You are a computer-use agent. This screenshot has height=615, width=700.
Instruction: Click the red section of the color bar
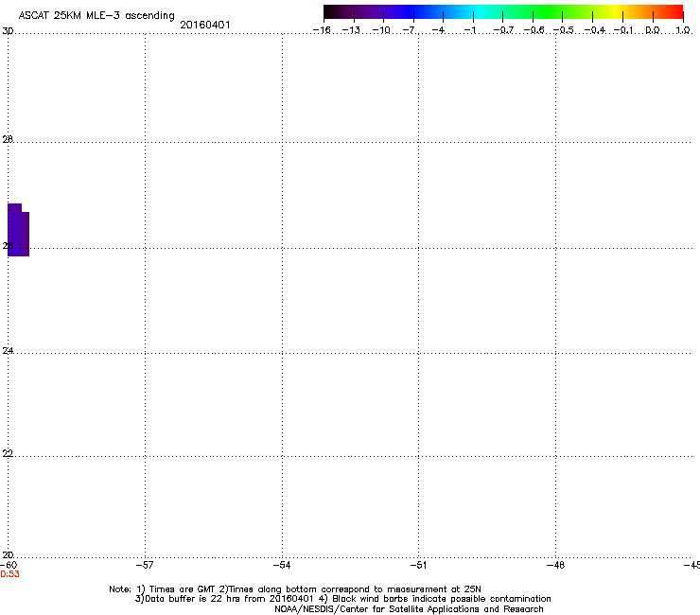pos(674,12)
